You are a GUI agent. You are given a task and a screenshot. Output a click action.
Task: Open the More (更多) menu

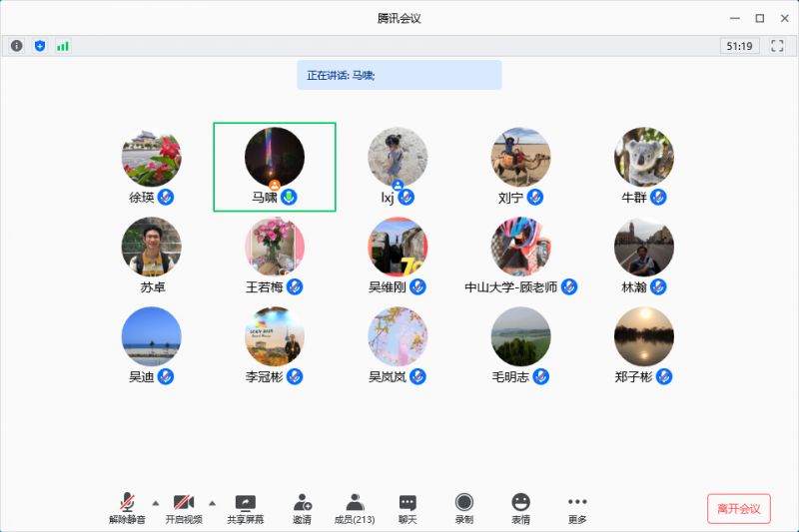click(x=577, y=508)
